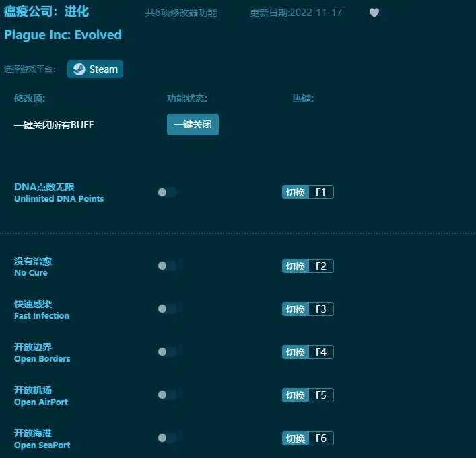Enable Open AirPort toggle
The height and width of the screenshot is (458, 476).
click(167, 395)
